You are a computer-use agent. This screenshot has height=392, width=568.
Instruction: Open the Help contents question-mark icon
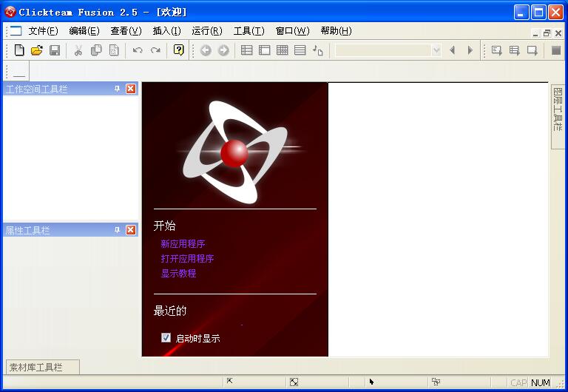click(x=178, y=50)
